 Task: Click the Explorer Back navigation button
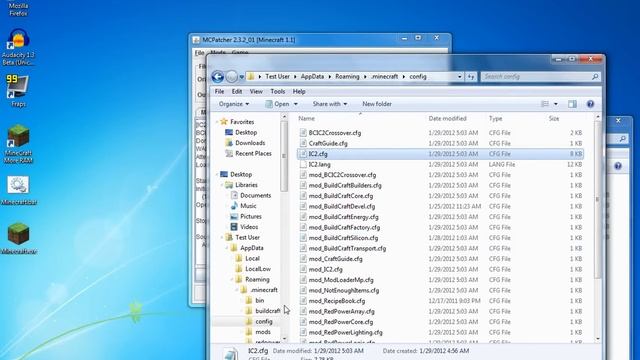pyautogui.click(x=218, y=77)
